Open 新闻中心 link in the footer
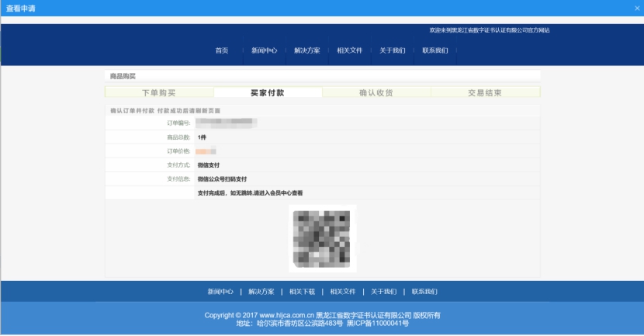This screenshot has width=644, height=336. pos(220,292)
